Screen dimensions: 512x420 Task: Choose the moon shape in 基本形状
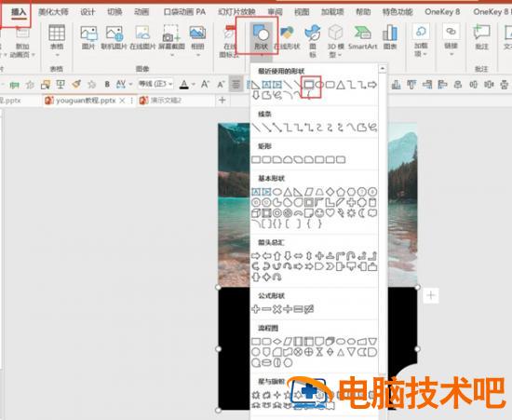pyautogui.click(x=362, y=213)
